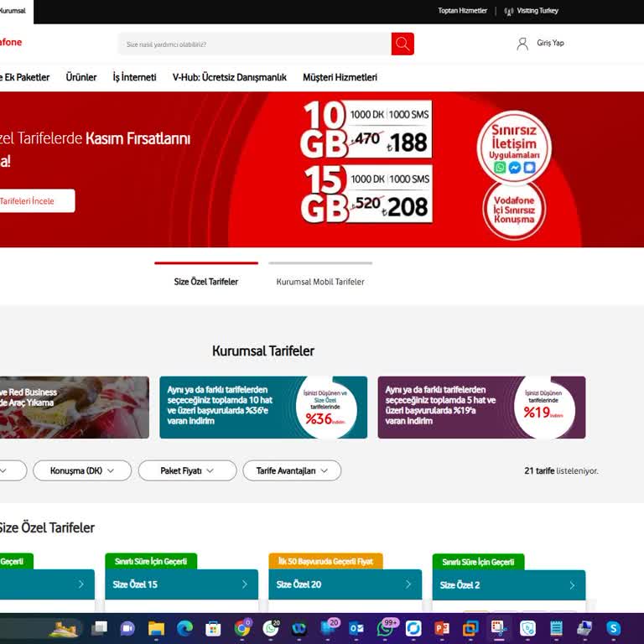Open the Ek Paketler menu item
This screenshot has width=644, height=644.
click(x=24, y=77)
